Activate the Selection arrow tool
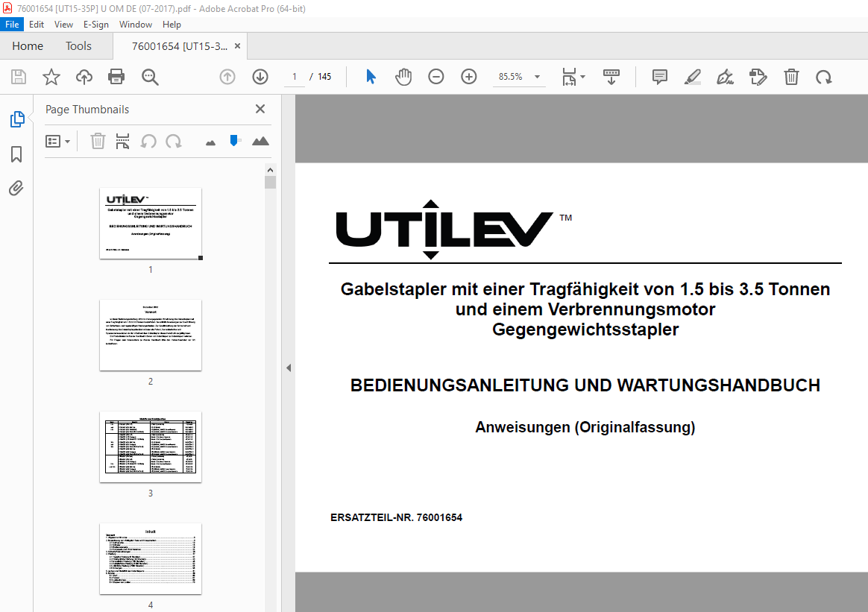This screenshot has height=612, width=868. 371,77
